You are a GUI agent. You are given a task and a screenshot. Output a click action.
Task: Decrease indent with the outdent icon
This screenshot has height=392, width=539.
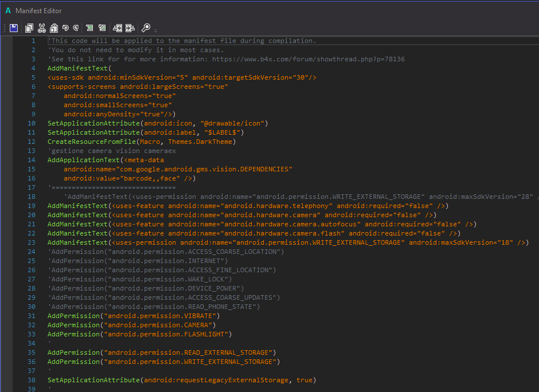[x=118, y=28]
